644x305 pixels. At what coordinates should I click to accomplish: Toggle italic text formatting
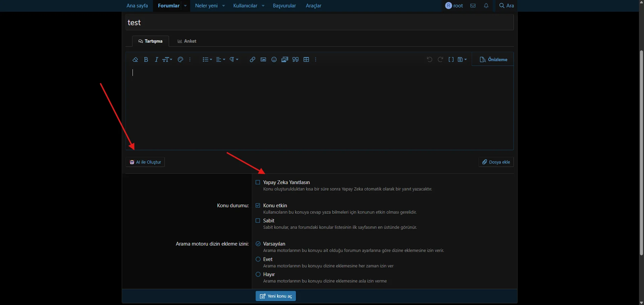(x=156, y=59)
